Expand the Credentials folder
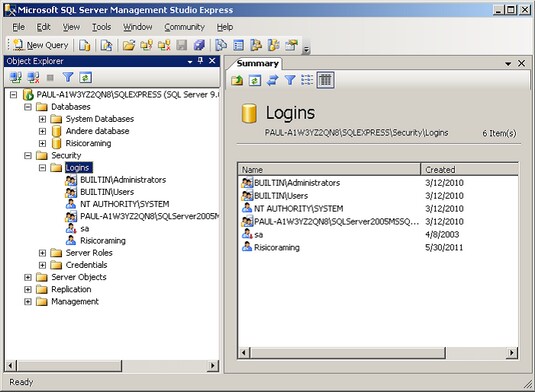 [x=42, y=265]
